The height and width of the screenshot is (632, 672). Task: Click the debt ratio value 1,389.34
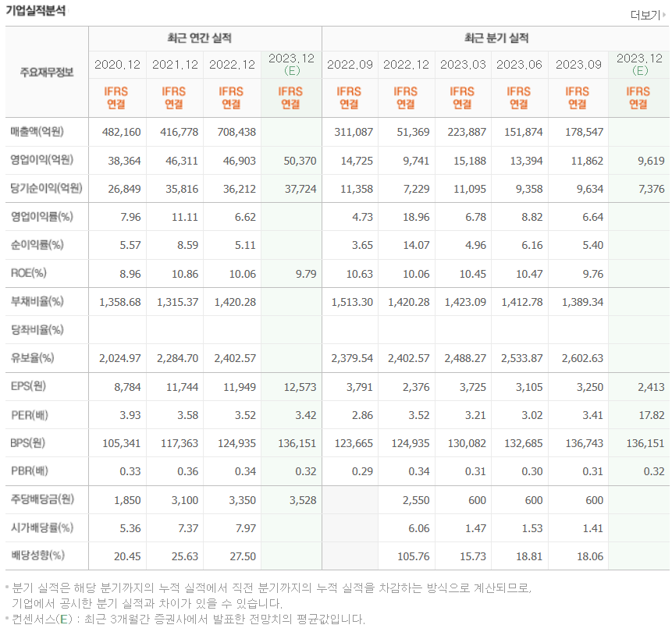[582, 302]
